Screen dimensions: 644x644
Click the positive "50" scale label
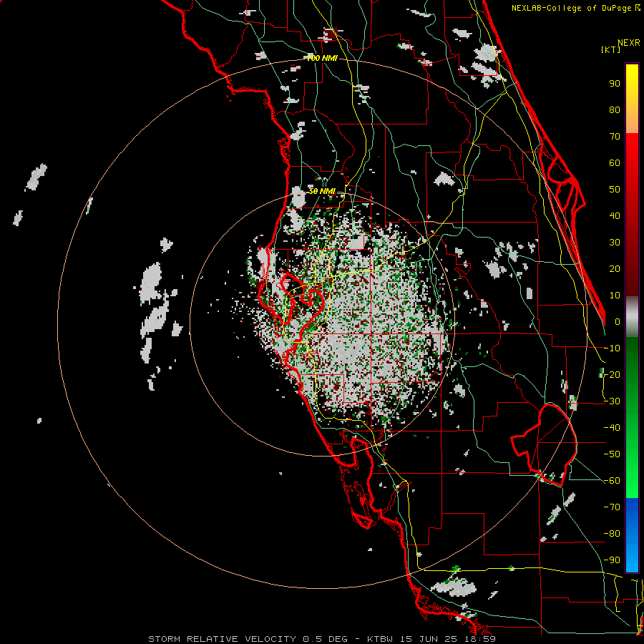(x=615, y=190)
